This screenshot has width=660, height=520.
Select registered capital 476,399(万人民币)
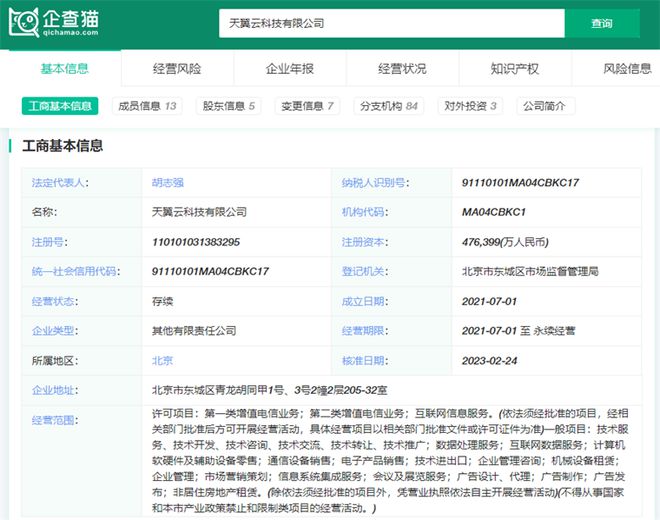tap(505, 242)
